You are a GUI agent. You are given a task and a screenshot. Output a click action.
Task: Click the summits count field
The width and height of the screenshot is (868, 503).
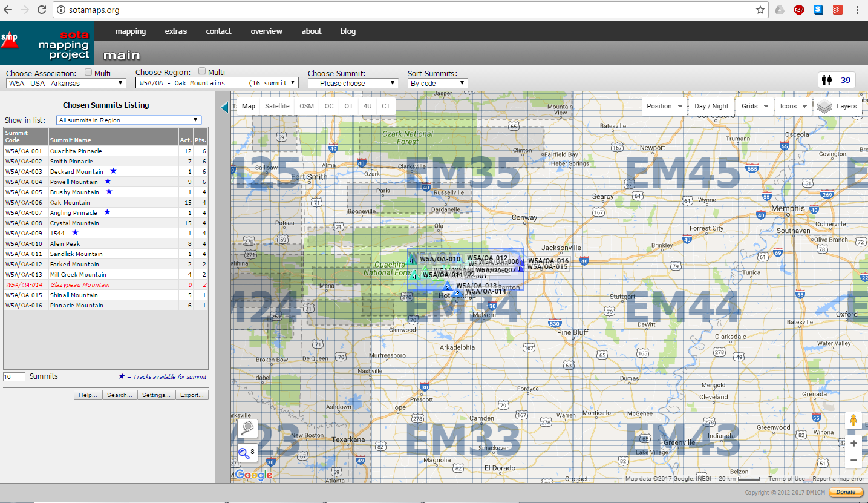coord(14,376)
